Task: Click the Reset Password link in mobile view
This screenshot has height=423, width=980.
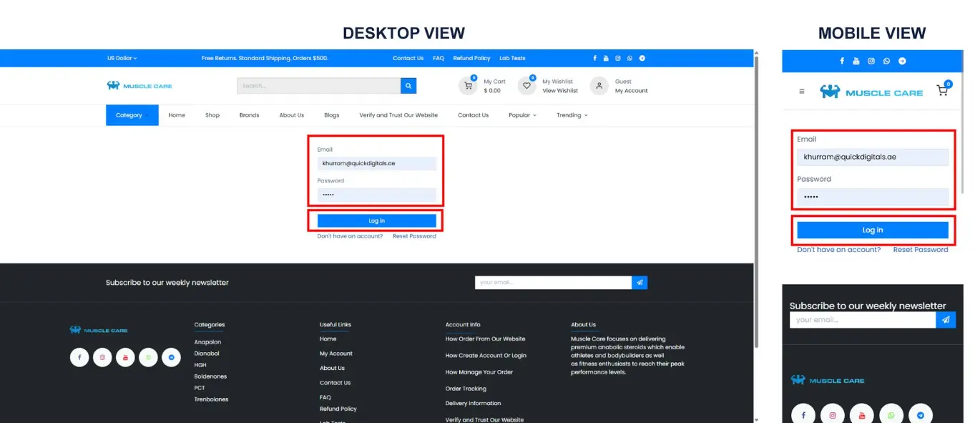Action: 921,250
